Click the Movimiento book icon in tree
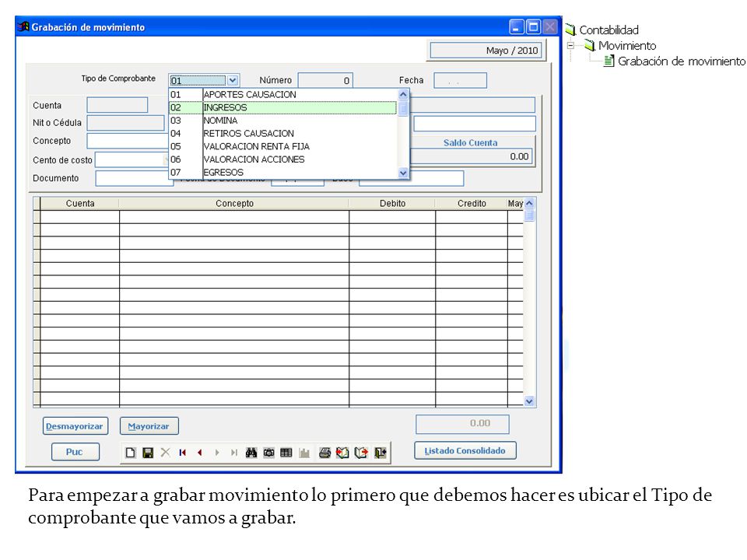This screenshot has width=747, height=560. (x=590, y=45)
